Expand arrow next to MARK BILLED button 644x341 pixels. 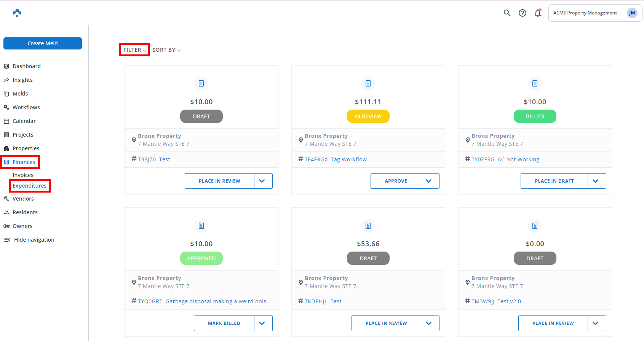pos(262,323)
